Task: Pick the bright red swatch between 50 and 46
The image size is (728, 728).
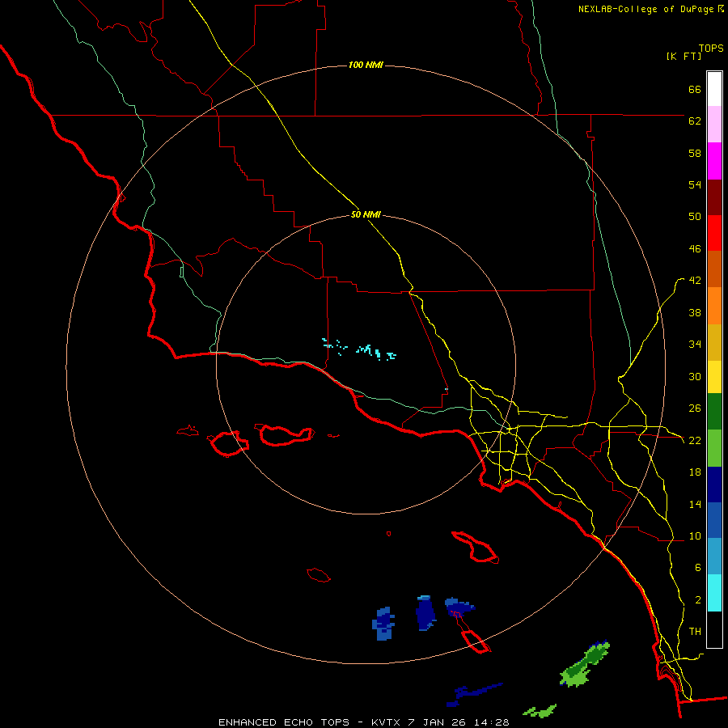Action: pos(714,233)
